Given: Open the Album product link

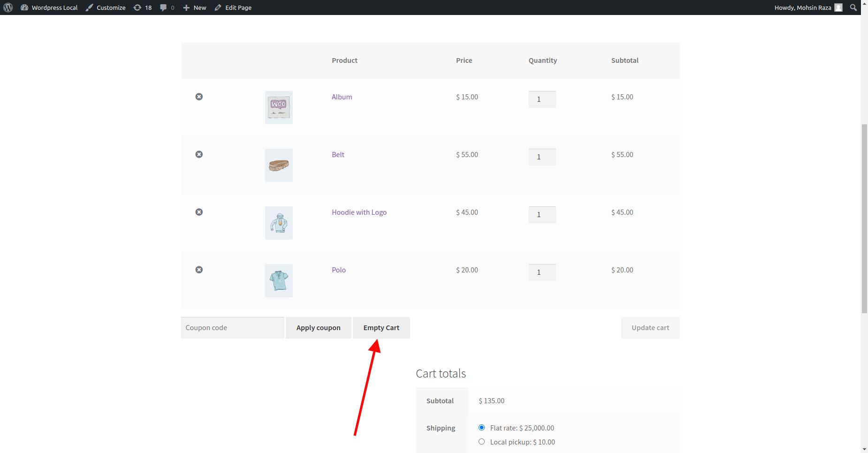Looking at the screenshot, I should point(342,97).
